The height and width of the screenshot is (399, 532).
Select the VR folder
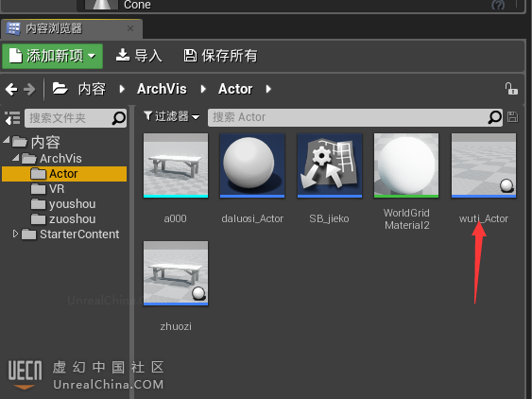coord(47,189)
